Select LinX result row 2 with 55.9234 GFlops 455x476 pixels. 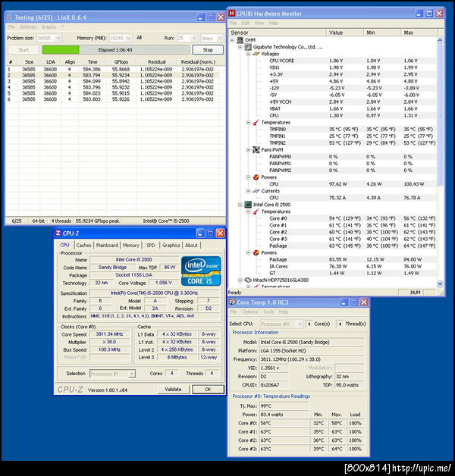112,75
